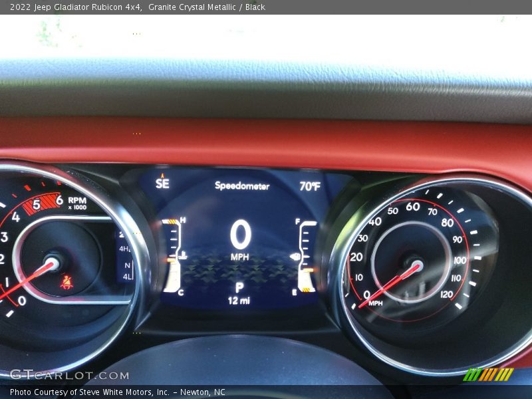Click the 60 on the analog speedometer
Screen dimensions: 532x399
[413, 206]
